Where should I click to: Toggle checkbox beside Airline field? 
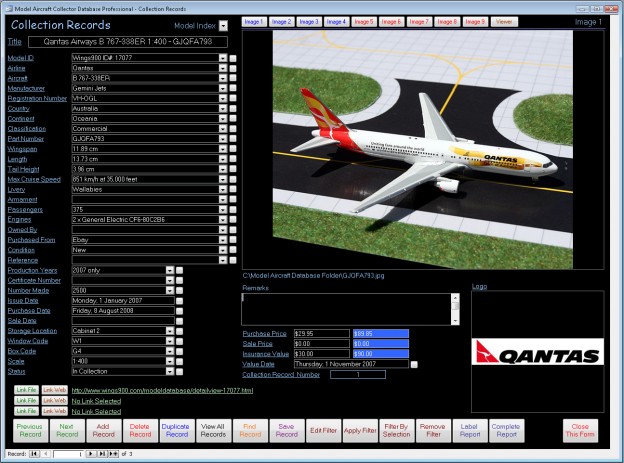tap(233, 68)
